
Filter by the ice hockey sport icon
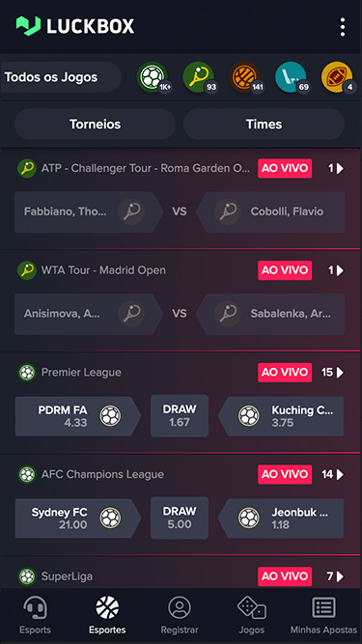coord(291,77)
